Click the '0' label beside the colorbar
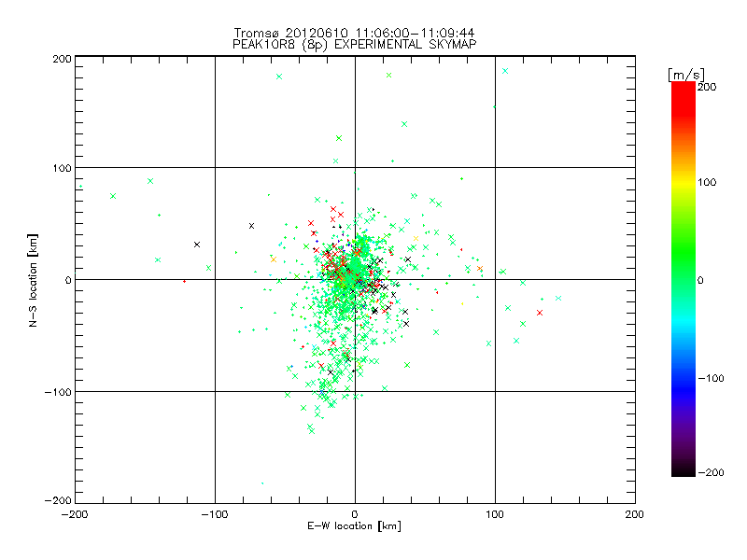Viewport: 747px width, 560px height. coord(700,280)
